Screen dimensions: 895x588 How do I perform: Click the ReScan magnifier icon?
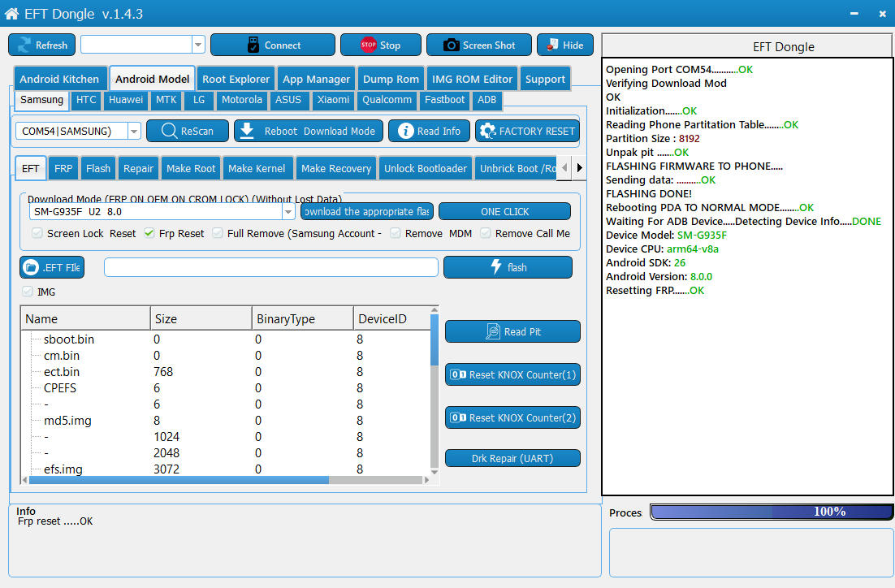pyautogui.click(x=169, y=131)
